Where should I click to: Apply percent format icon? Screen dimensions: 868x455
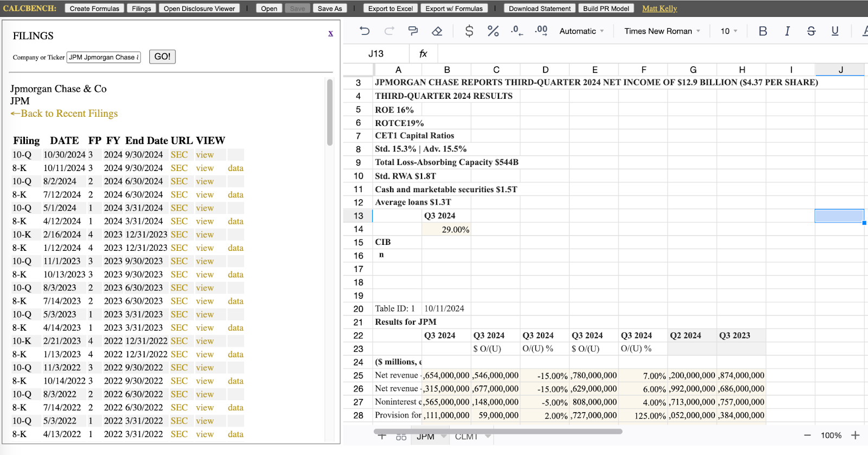point(493,31)
